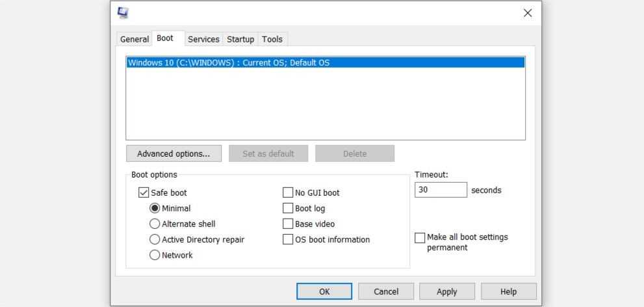The image size is (644, 307).
Task: Click Apply to save boot settings
Action: pyautogui.click(x=446, y=291)
